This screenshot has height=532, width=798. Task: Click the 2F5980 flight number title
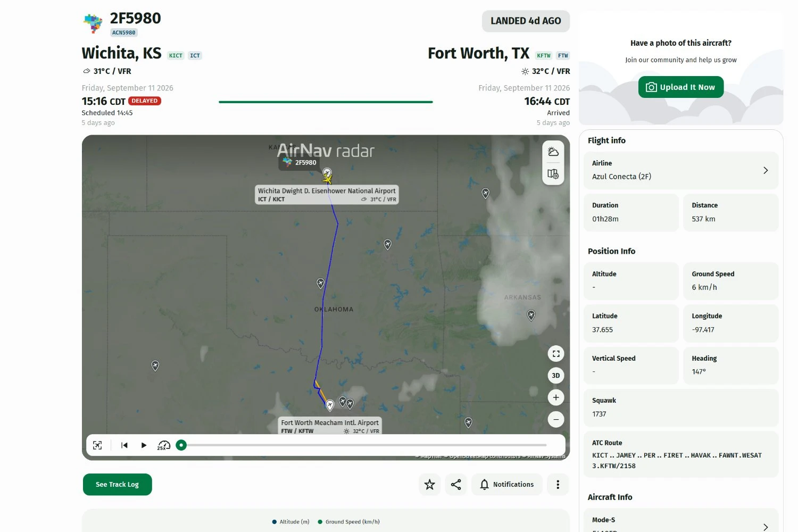(x=135, y=18)
